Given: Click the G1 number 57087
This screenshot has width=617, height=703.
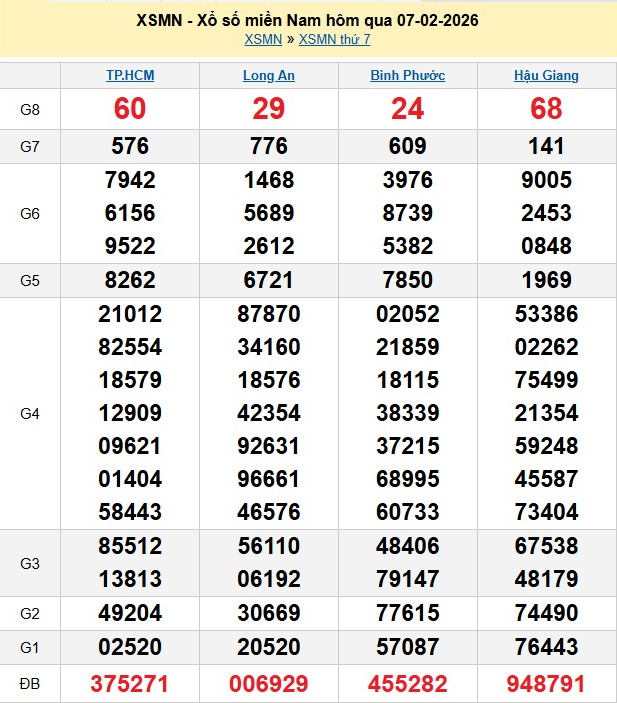Looking at the screenshot, I should point(407,648).
